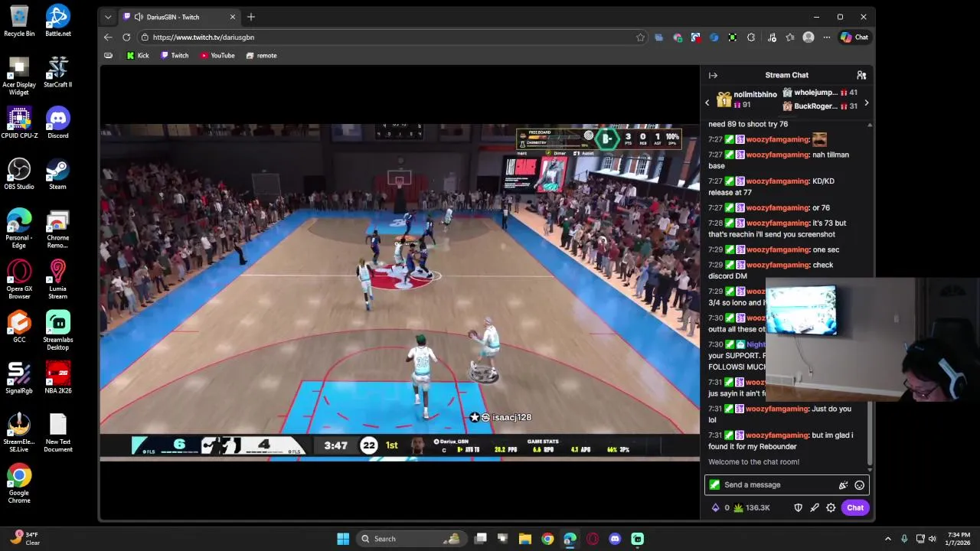Click the taskbar Search box

(410, 539)
